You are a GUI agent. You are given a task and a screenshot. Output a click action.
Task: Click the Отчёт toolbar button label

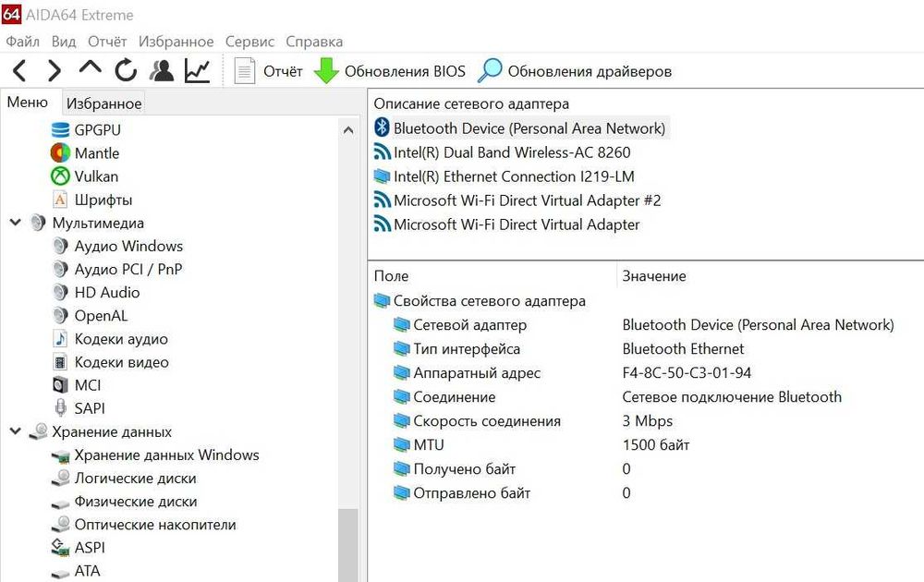click(283, 71)
